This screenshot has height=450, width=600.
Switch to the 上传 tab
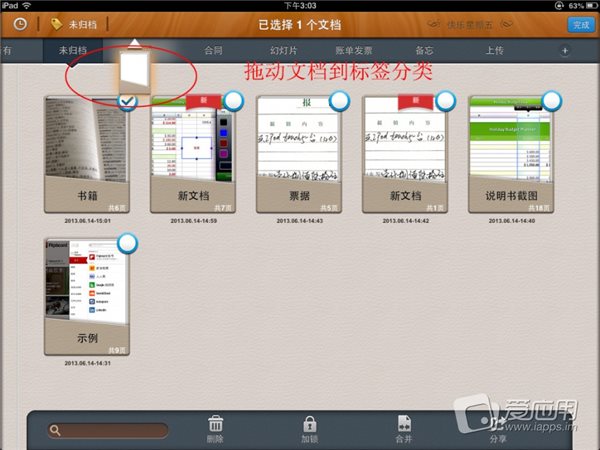(x=494, y=50)
